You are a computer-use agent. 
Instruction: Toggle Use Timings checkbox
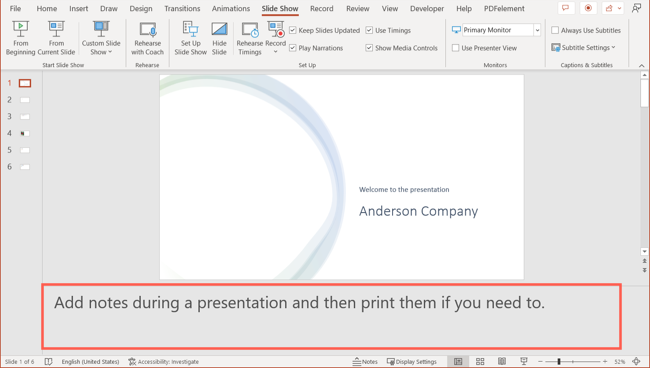[x=369, y=30]
